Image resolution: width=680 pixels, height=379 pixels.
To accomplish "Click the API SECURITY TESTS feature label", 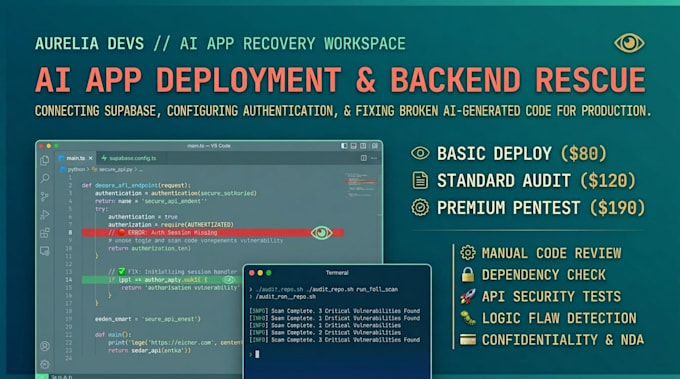I will tap(551, 296).
